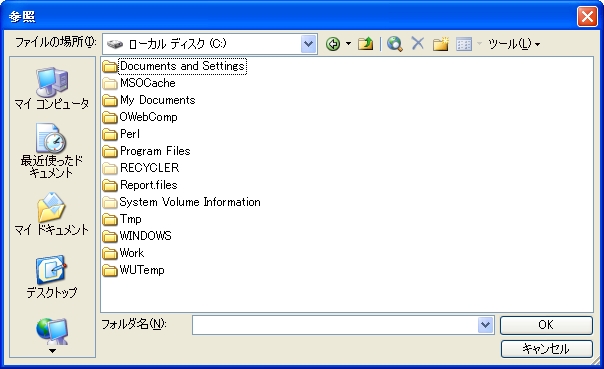Click the folder icon beside Program Files
The image size is (604, 369).
(x=110, y=151)
